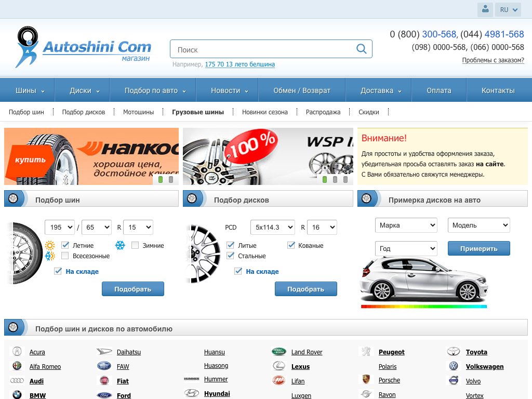
Task: Click Подобрать button for tires
Action: tap(132, 289)
